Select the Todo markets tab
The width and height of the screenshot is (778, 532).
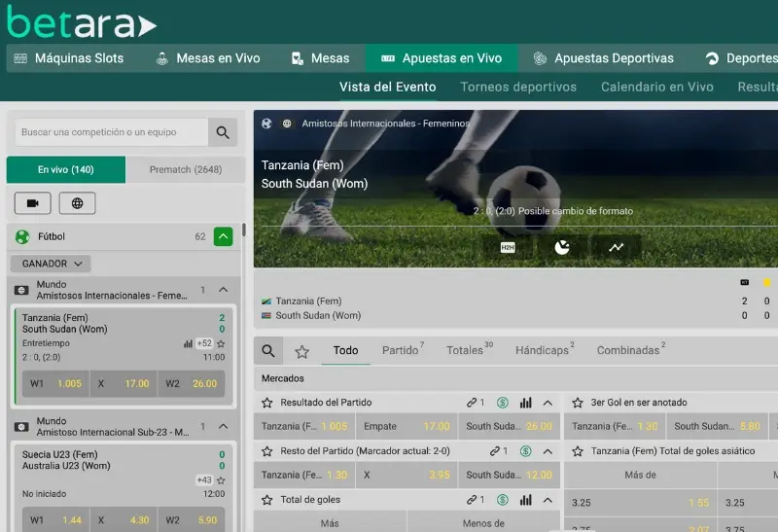[346, 350]
